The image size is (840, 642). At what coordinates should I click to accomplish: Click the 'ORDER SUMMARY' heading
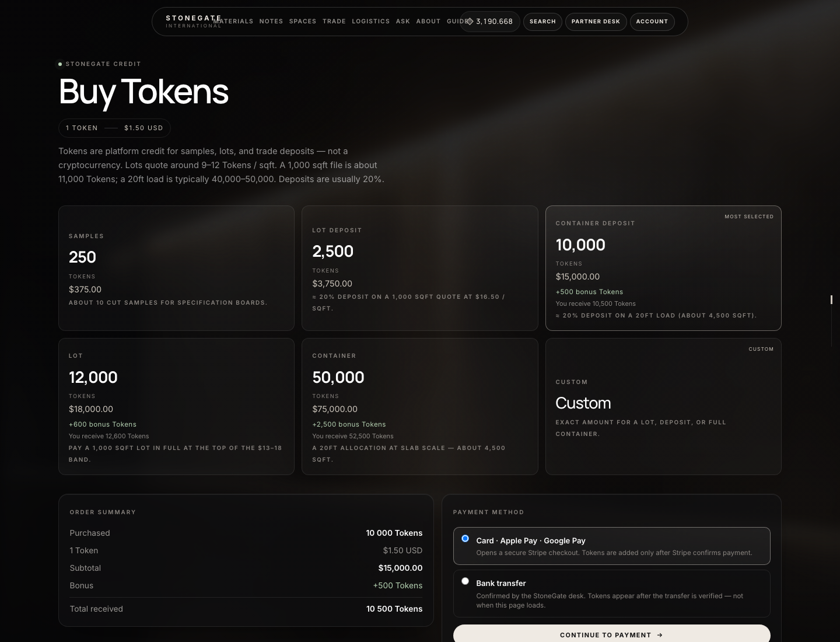(103, 512)
